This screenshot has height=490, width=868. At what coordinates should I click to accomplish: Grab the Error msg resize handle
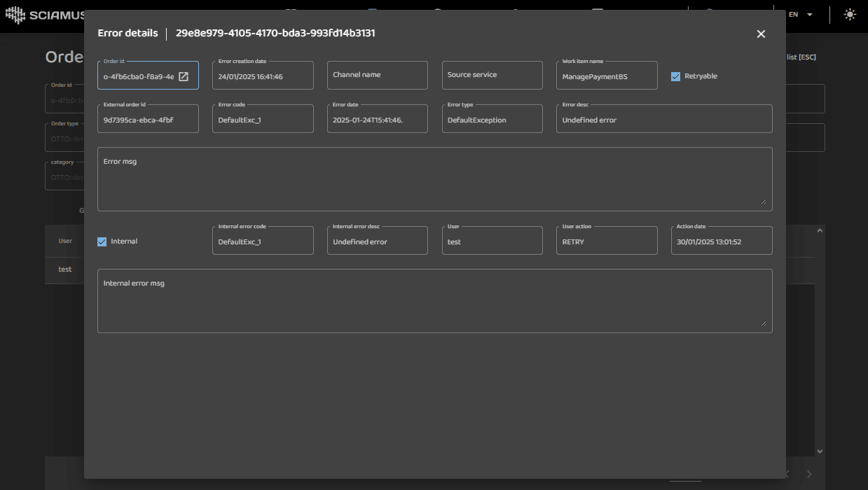(764, 202)
